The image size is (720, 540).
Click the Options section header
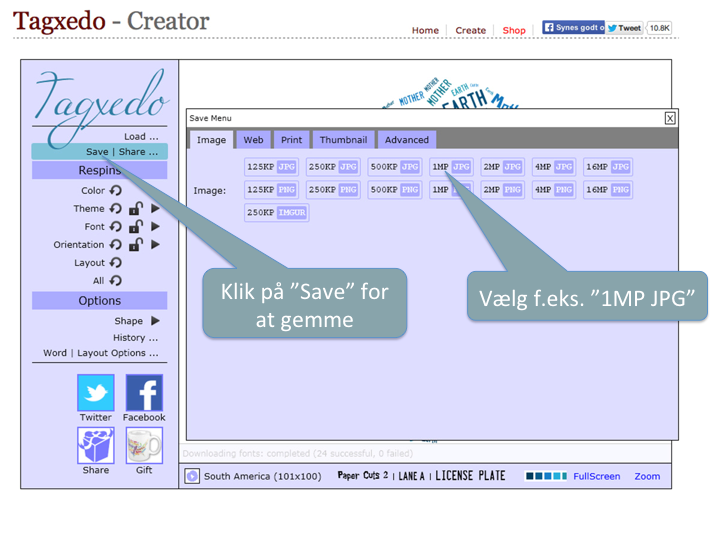click(100, 300)
